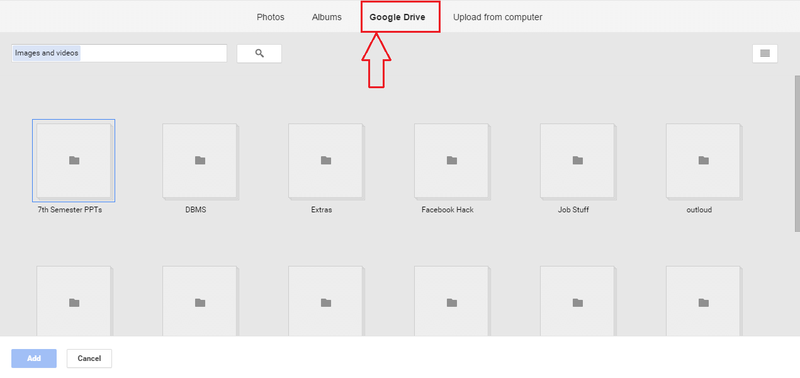800x378 pixels.
Task: Click the 7th Semester PPTs label
Action: point(70,210)
